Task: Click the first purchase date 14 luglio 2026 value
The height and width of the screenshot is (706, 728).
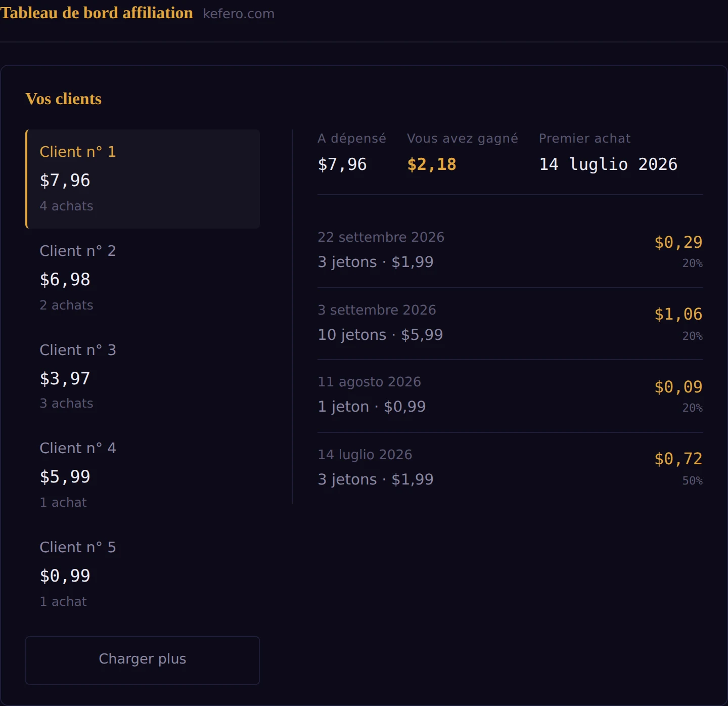Action: [x=608, y=164]
